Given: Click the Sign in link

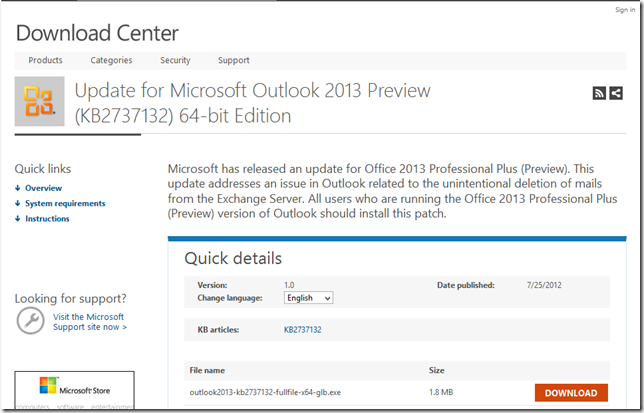Looking at the screenshot, I should pyautogui.click(x=625, y=9).
